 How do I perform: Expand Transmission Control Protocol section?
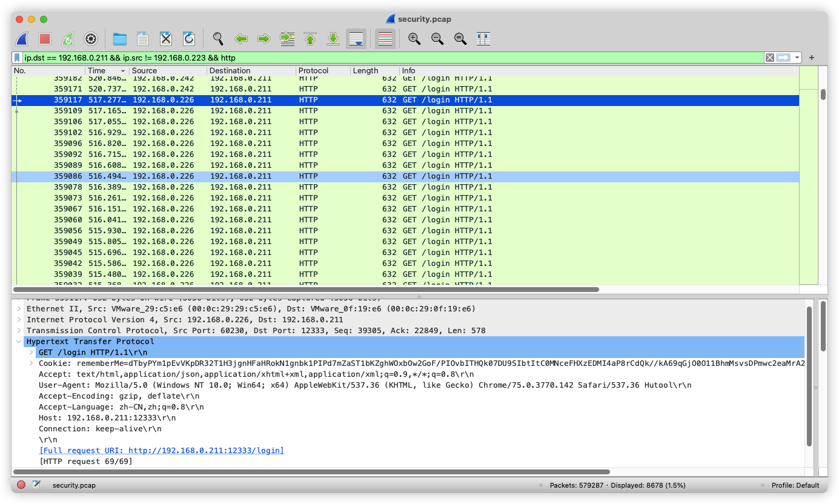point(19,331)
